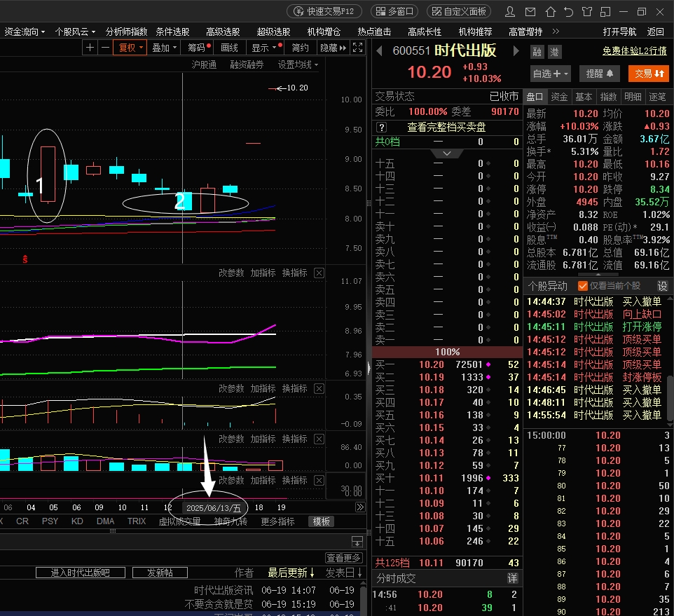This screenshot has width=674, height=616.
Task: Select TRIX indicator tab
Action: (x=136, y=521)
